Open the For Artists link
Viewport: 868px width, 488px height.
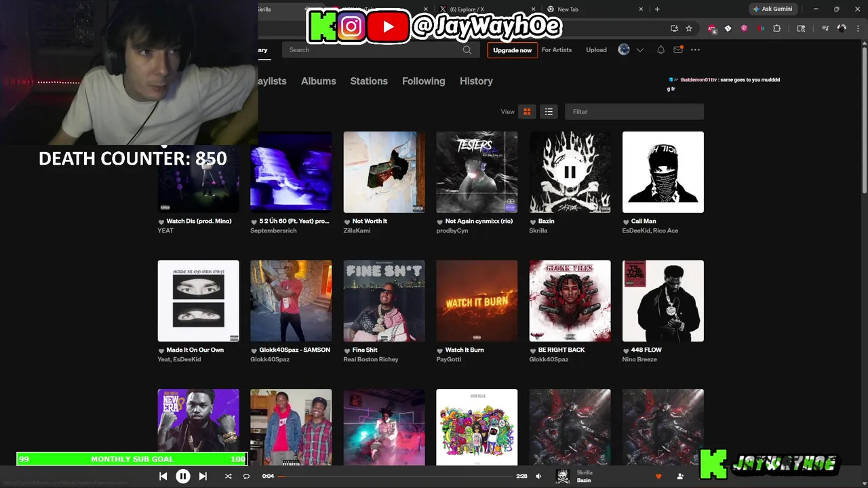click(x=557, y=50)
